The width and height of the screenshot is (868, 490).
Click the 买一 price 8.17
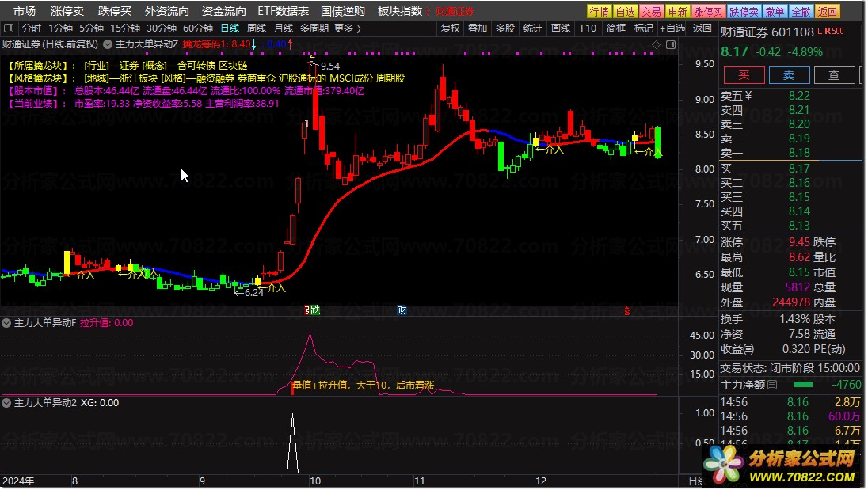tap(799, 169)
